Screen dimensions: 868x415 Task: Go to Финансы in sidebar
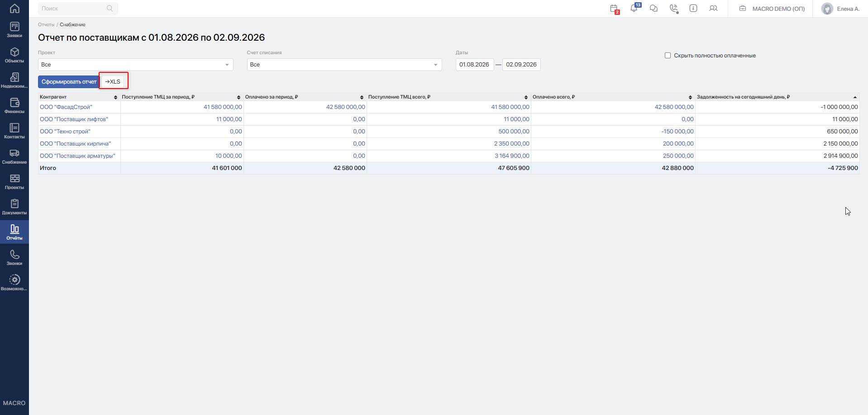[14, 106]
